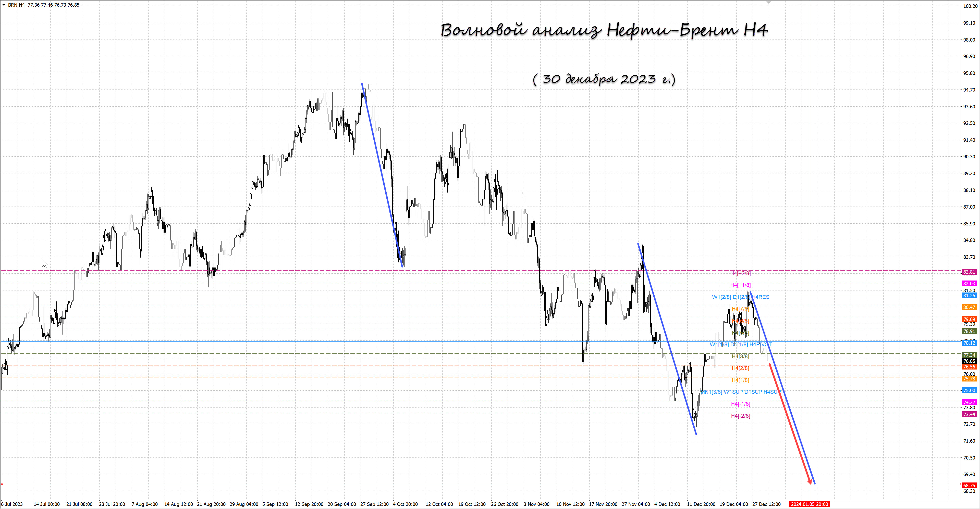Click the H4[-2/8] level label
980x509 pixels.
pos(740,416)
